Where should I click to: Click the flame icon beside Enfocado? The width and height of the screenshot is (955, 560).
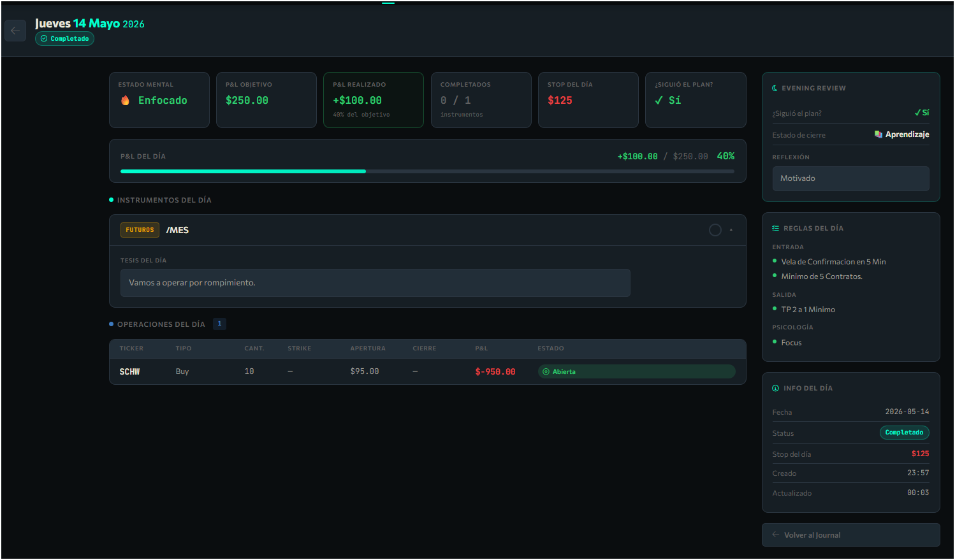pos(125,101)
